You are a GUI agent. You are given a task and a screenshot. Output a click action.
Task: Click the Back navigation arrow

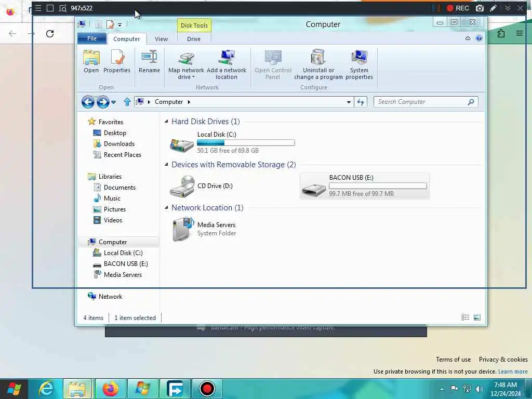coord(88,102)
